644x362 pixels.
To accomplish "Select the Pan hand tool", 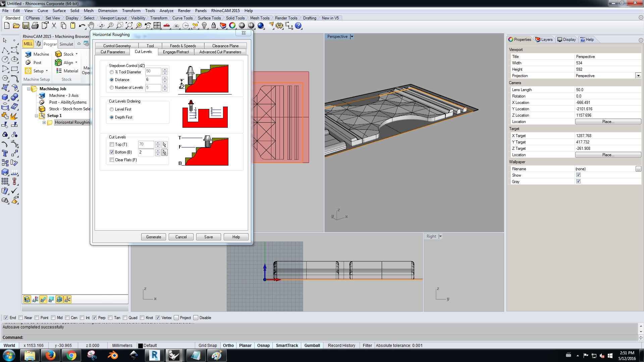I will point(91,25).
